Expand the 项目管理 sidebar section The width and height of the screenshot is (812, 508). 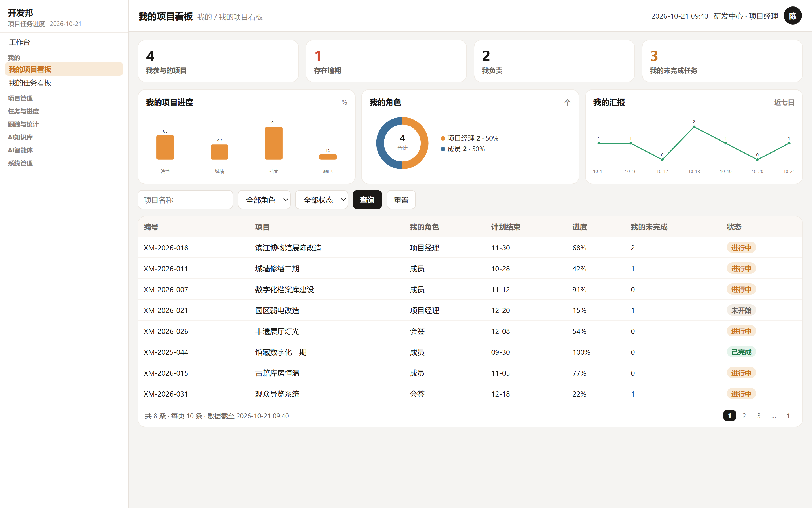coord(20,98)
